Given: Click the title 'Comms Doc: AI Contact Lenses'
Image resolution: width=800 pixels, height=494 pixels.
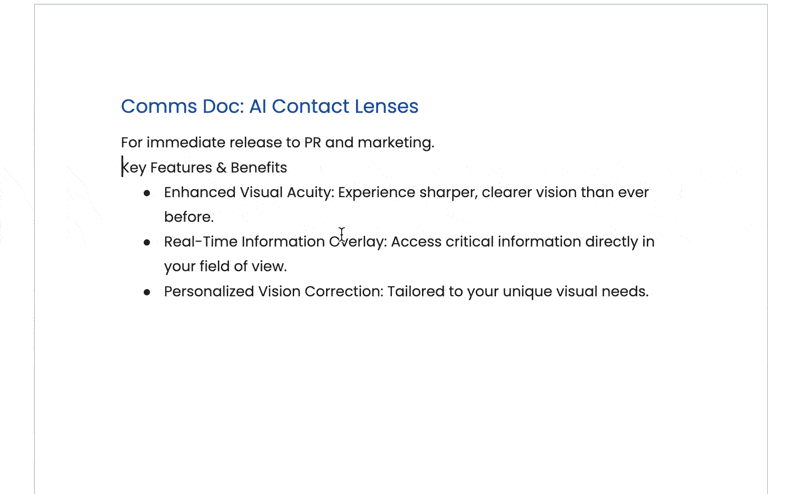Looking at the screenshot, I should pyautogui.click(x=269, y=106).
